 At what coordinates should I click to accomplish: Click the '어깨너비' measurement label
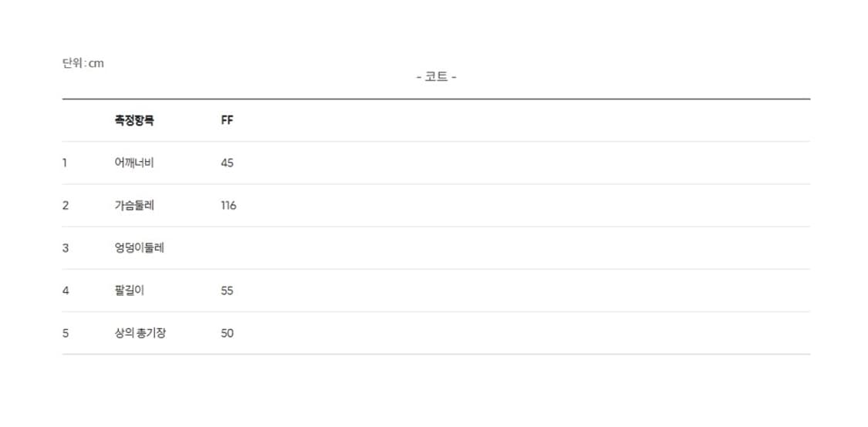click(134, 163)
